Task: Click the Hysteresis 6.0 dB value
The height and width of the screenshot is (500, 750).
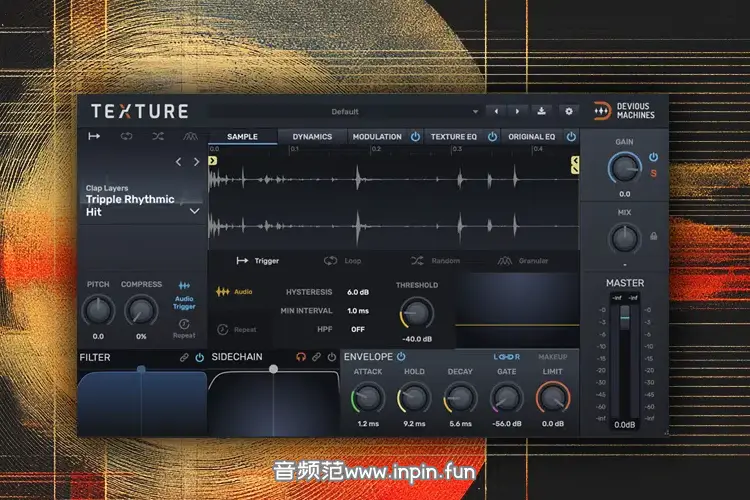Action: [358, 292]
